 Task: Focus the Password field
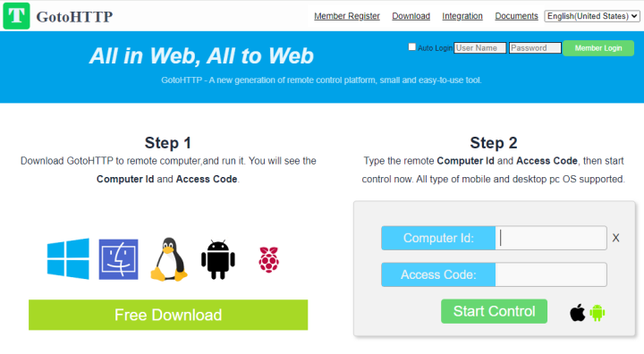[x=535, y=48]
